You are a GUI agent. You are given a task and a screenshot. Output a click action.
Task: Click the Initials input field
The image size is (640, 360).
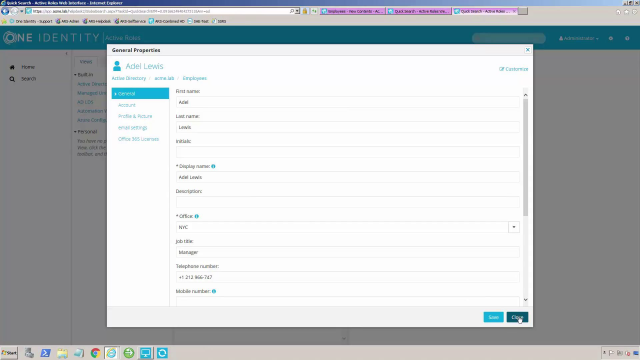click(x=347, y=152)
